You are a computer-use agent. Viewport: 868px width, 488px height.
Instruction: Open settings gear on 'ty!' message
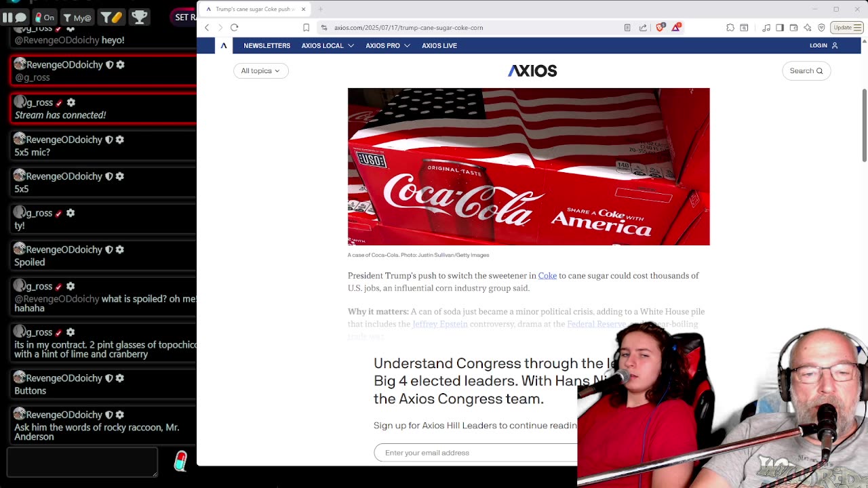pos(71,213)
